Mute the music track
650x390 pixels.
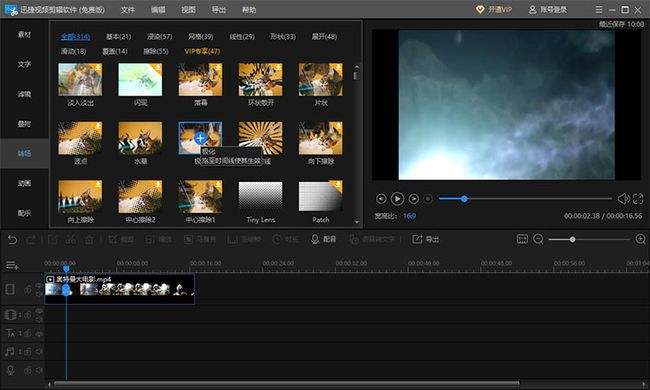(x=39, y=351)
